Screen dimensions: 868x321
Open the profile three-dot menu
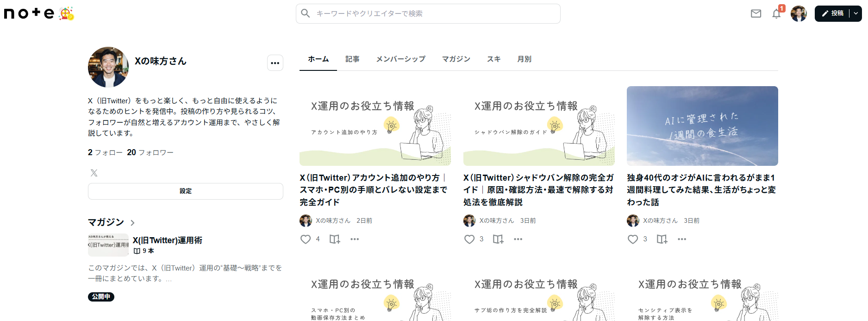point(275,63)
